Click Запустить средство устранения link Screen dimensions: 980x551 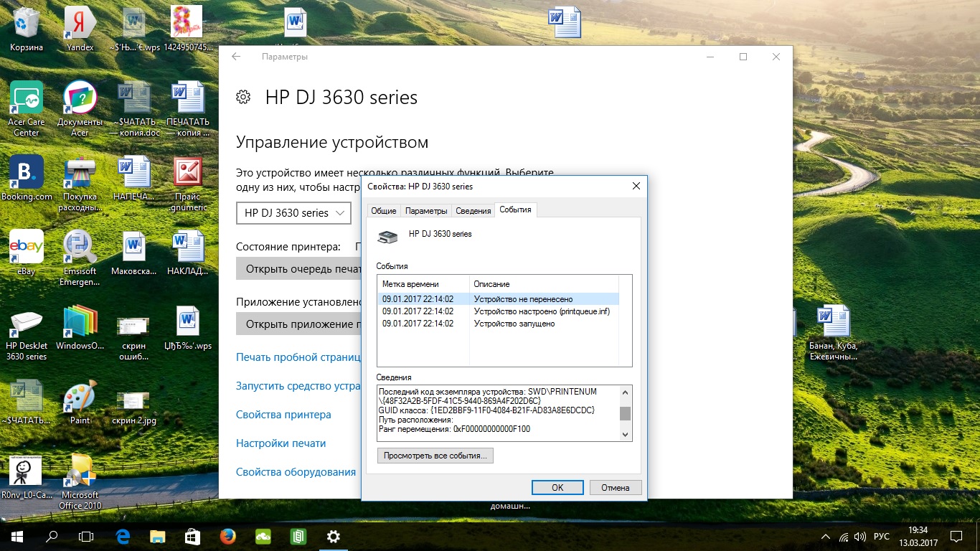click(x=298, y=386)
